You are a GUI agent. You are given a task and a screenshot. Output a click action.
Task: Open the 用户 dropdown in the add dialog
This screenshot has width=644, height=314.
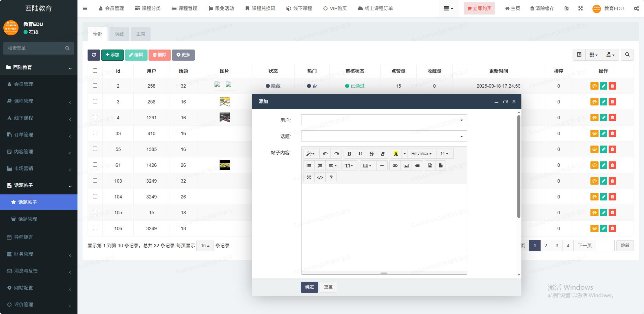[x=384, y=120]
